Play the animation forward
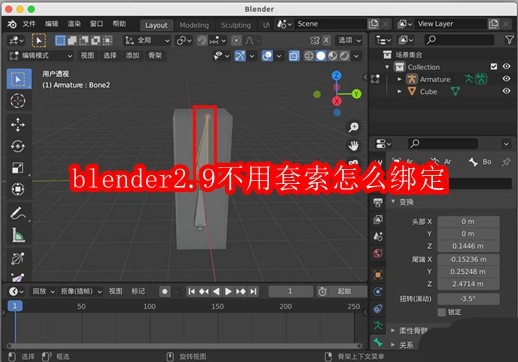 click(x=228, y=291)
